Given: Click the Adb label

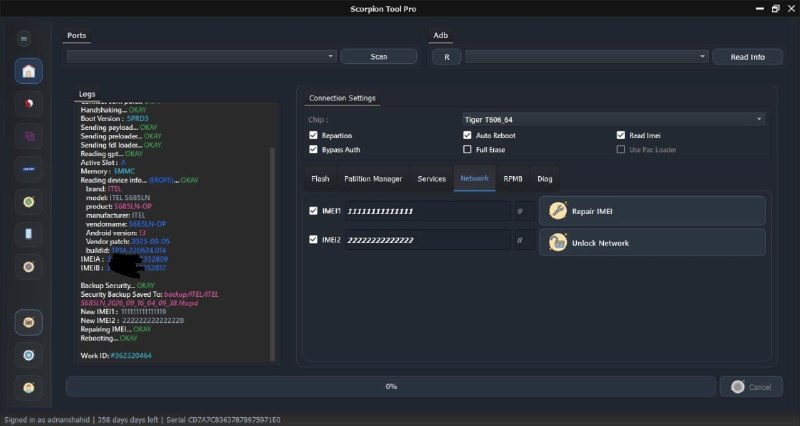Looking at the screenshot, I should point(440,35).
